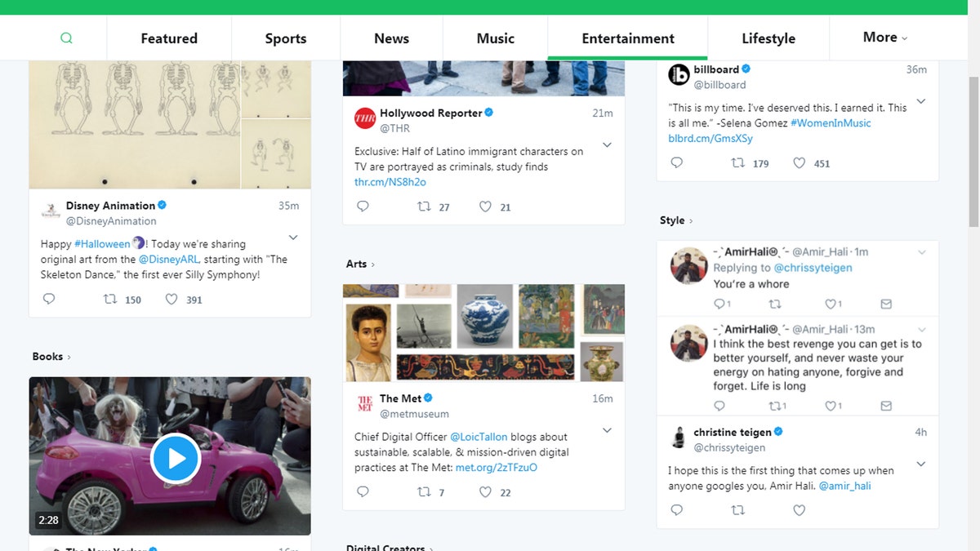
Task: Retweet the Disney Animation tweet
Action: pyautogui.click(x=110, y=300)
